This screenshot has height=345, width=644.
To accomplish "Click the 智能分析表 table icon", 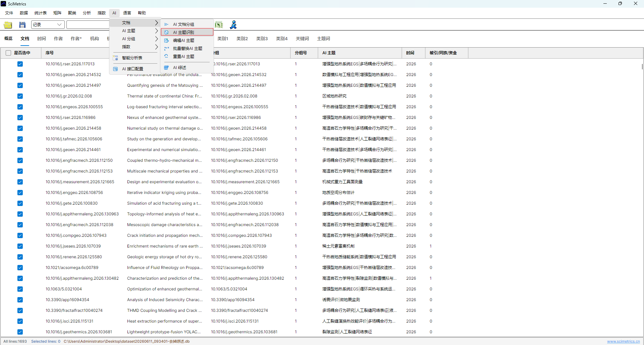I will pos(115,58).
